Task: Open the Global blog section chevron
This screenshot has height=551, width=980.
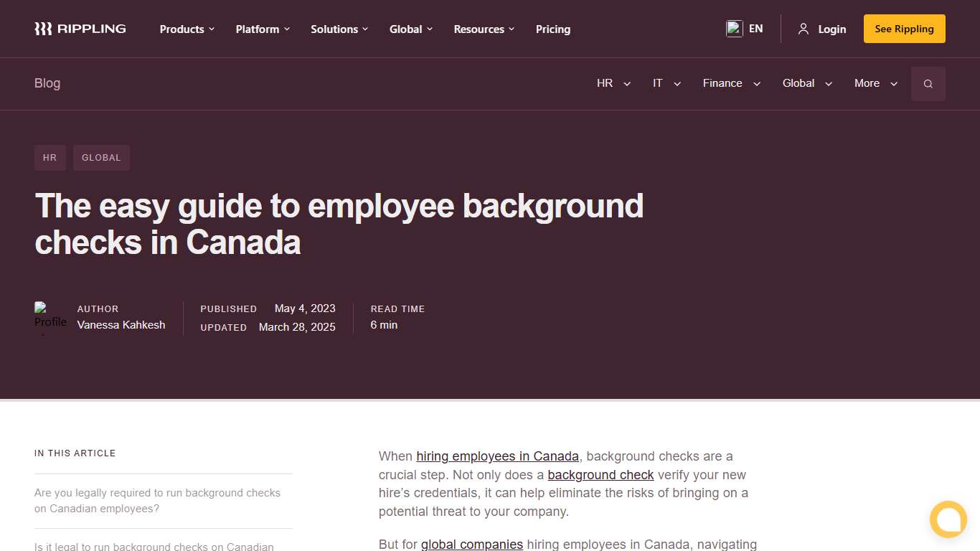Action: [829, 84]
